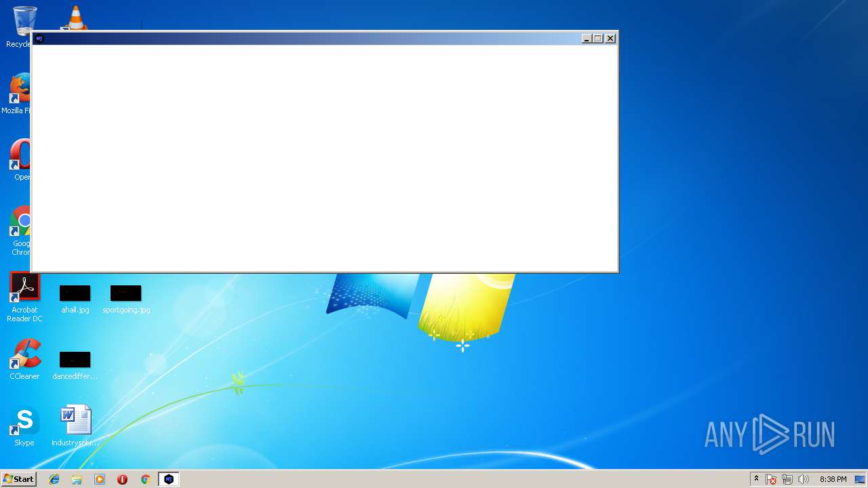The height and width of the screenshot is (488, 868).
Task: Select the Acrobat Reader DC desktop icon
Action: (x=24, y=298)
